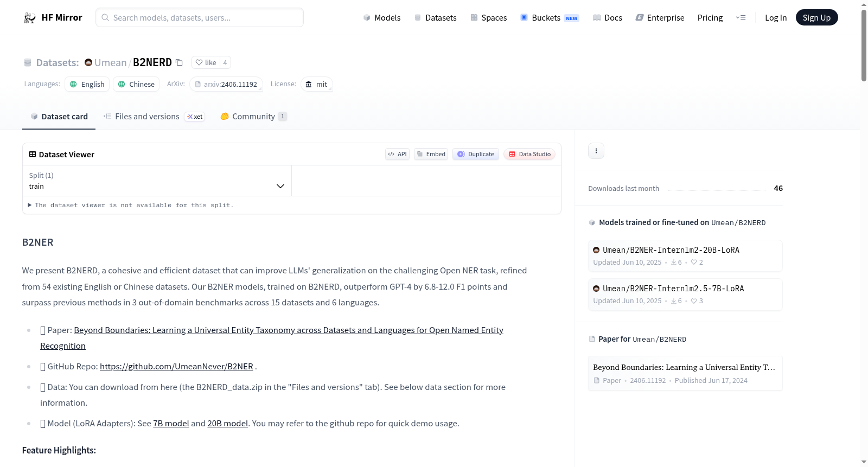This screenshot has height=467, width=868.
Task: Select the Chinese language tag
Action: (136, 84)
